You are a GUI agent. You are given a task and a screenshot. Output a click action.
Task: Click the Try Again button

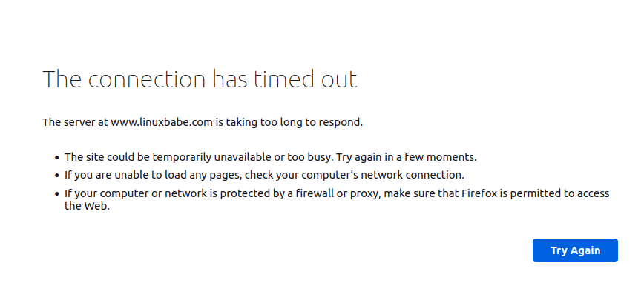tap(575, 250)
